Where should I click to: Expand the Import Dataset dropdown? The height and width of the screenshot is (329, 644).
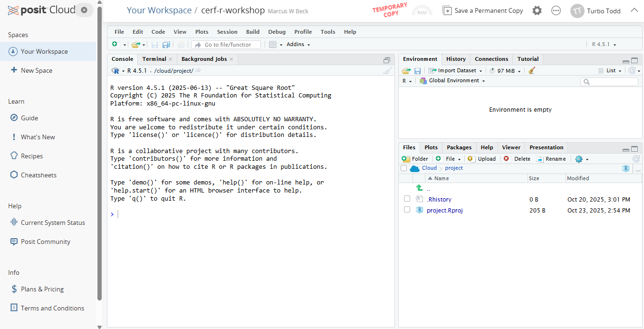[x=455, y=70]
